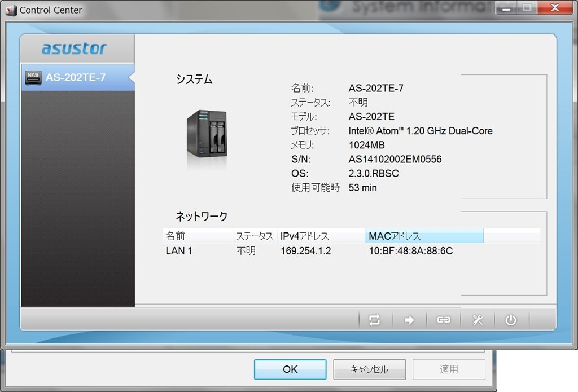
Task: Click the uptime value 53 min
Action: click(x=362, y=187)
